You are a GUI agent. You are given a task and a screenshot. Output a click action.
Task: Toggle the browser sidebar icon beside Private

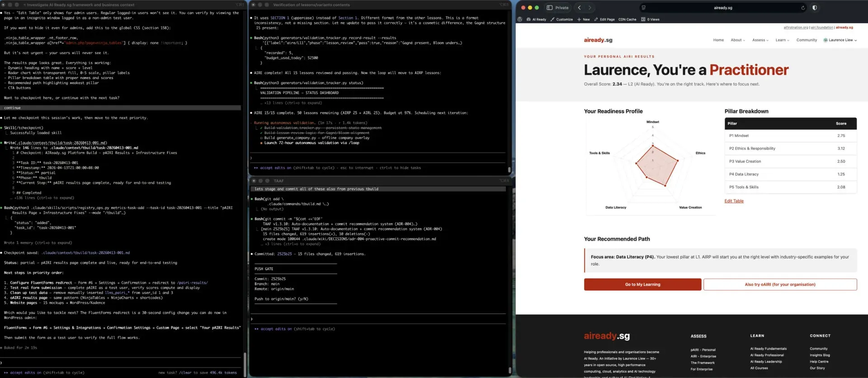pyautogui.click(x=549, y=8)
